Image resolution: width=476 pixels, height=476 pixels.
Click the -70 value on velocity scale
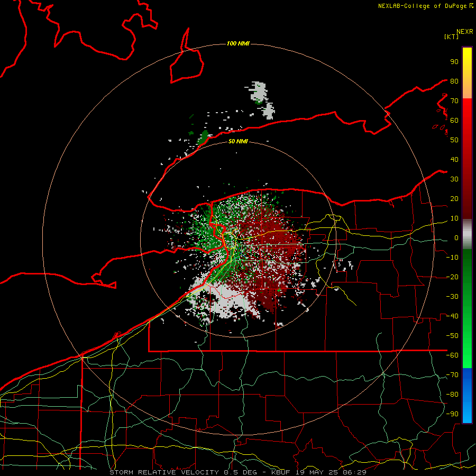click(452, 374)
